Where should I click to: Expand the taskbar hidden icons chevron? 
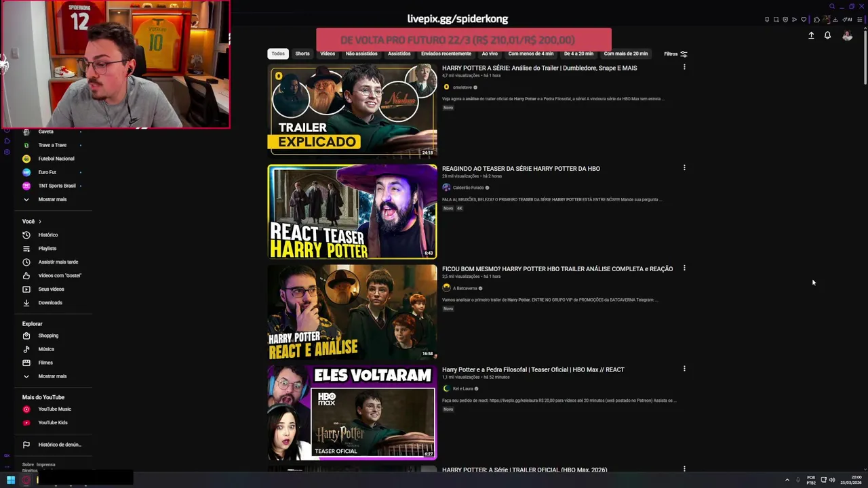787,480
